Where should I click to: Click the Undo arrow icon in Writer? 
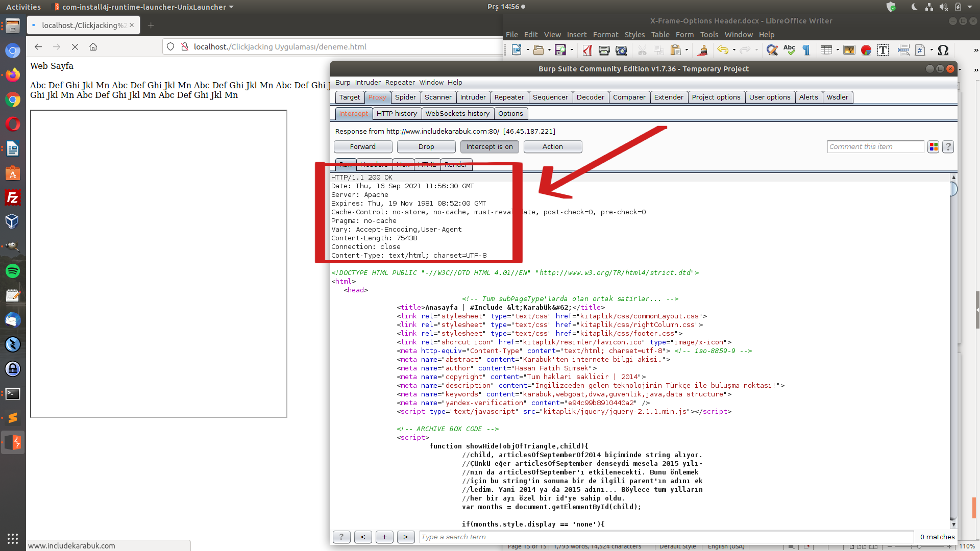click(723, 50)
